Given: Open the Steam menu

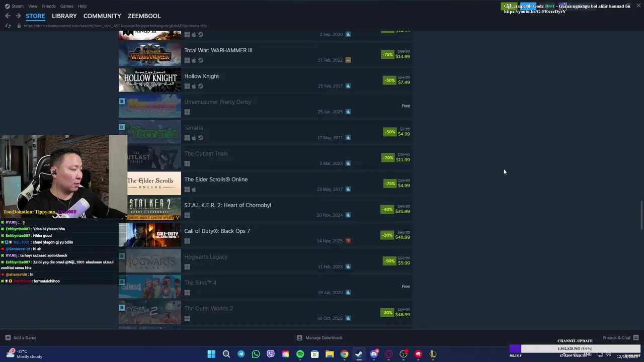Looking at the screenshot, I should click(x=14, y=6).
